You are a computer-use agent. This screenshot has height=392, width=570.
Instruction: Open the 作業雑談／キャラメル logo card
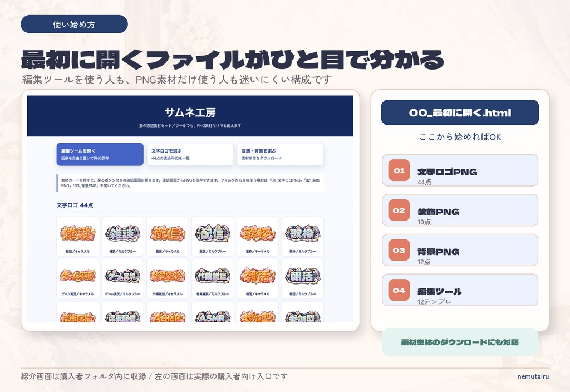click(168, 279)
